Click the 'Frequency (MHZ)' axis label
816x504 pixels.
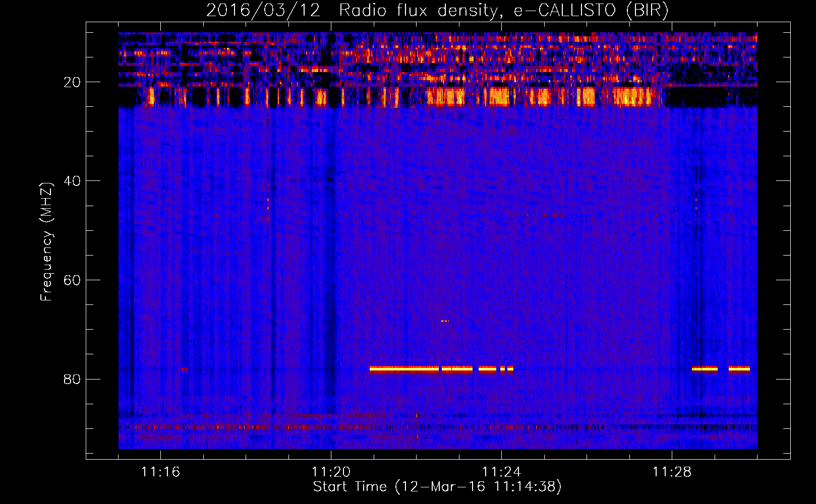click(46, 242)
